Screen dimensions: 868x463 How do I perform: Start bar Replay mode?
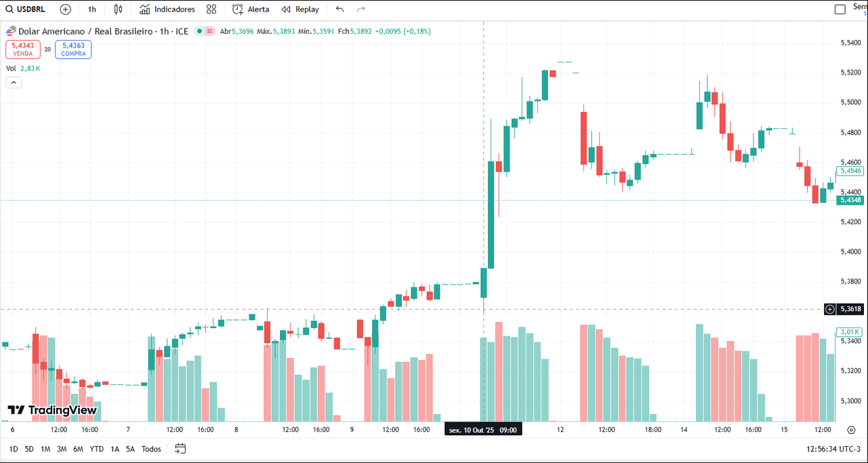tap(300, 9)
